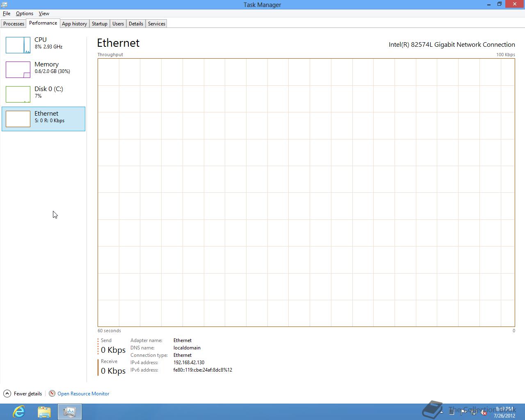Click the Throughput graph label
Image resolution: width=525 pixels, height=420 pixels.
pyautogui.click(x=110, y=55)
